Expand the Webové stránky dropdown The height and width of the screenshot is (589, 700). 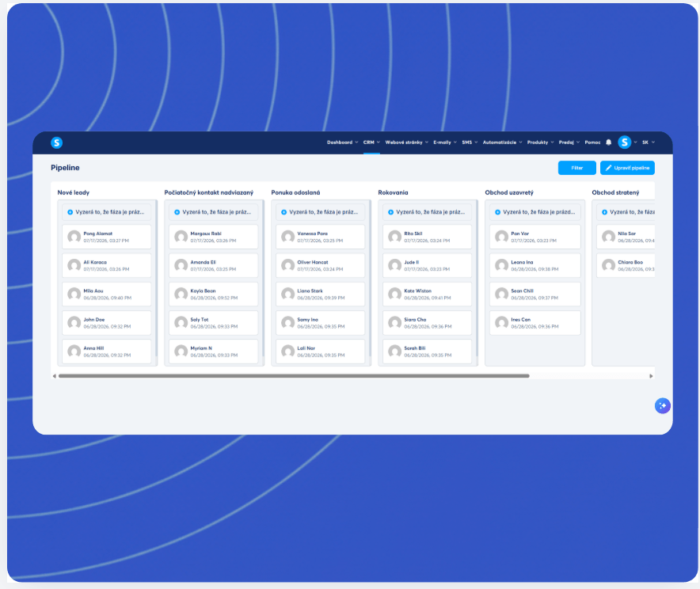pos(407,142)
